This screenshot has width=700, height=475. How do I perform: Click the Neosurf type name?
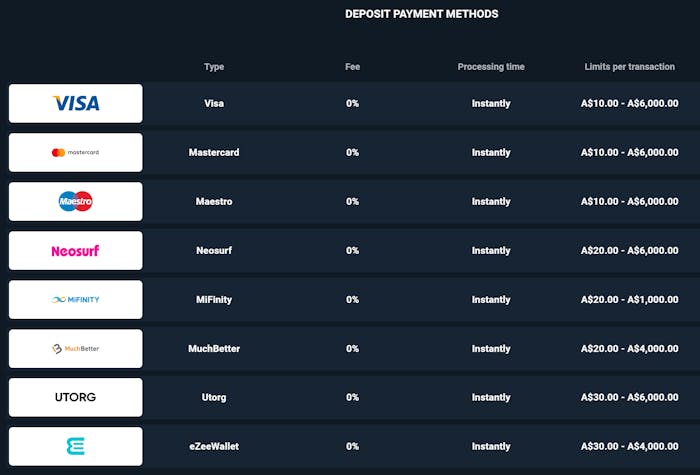click(214, 250)
